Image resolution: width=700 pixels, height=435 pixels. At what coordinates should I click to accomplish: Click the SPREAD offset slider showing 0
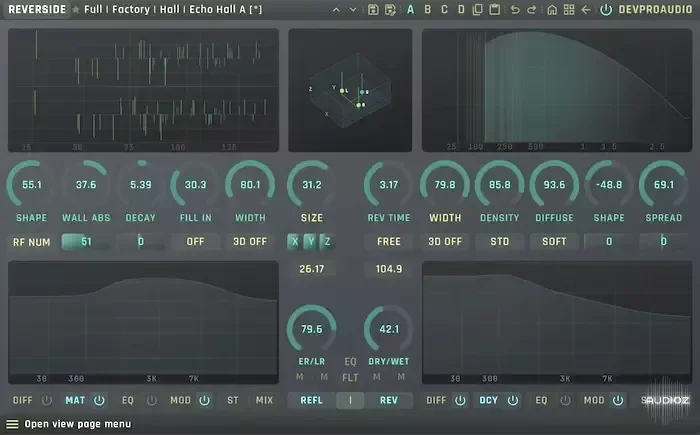(x=663, y=242)
